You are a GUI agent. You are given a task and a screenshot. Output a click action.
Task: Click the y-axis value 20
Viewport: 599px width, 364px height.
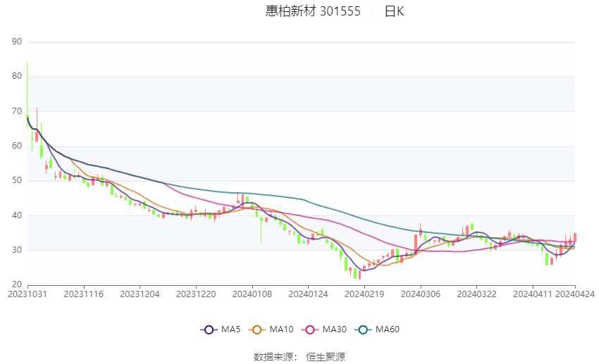click(17, 284)
